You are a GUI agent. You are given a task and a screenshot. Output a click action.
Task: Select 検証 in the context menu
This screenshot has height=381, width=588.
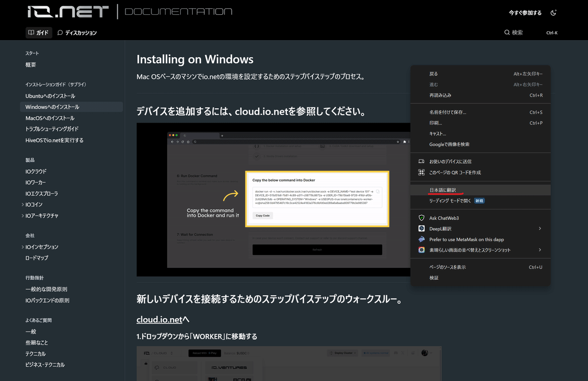(x=480, y=278)
